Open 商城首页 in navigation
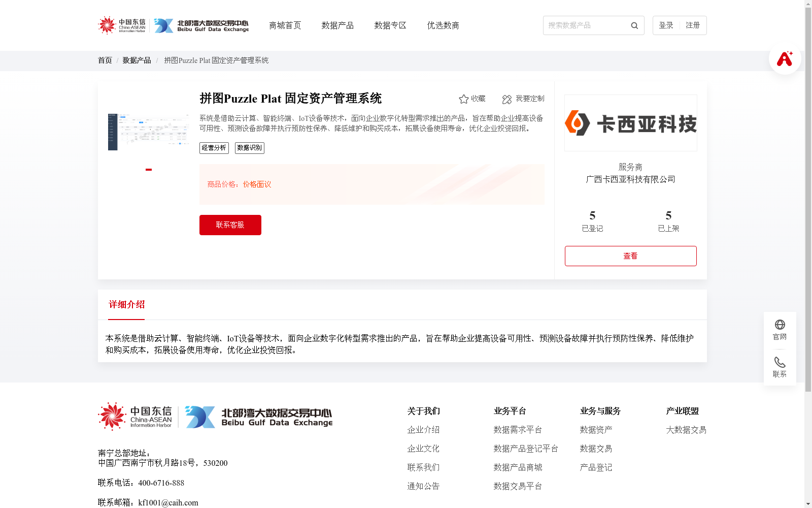Viewport: 812px width, 508px height. (285, 25)
